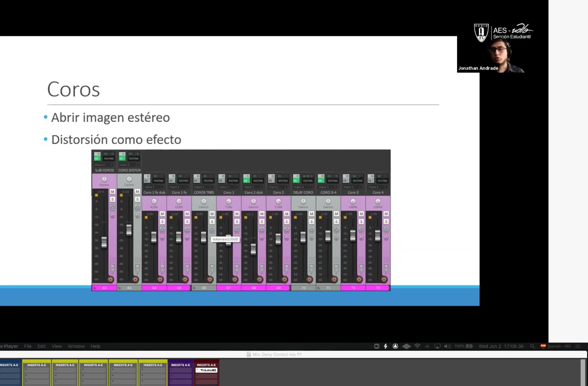Open FX on SUB COROS track
This screenshot has height=386, width=588.
pos(96,159)
